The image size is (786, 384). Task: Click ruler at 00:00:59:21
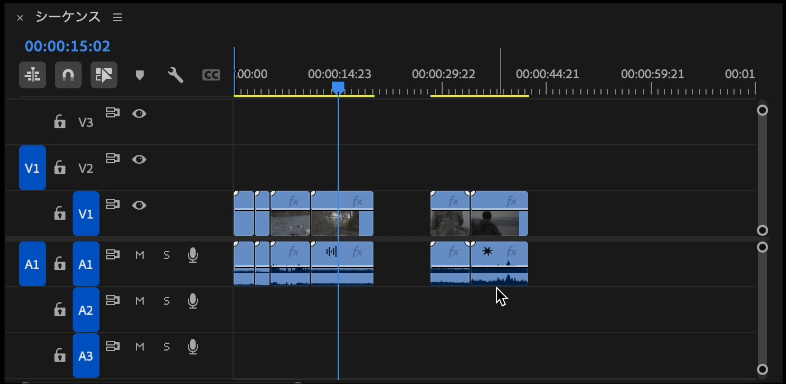point(652,74)
